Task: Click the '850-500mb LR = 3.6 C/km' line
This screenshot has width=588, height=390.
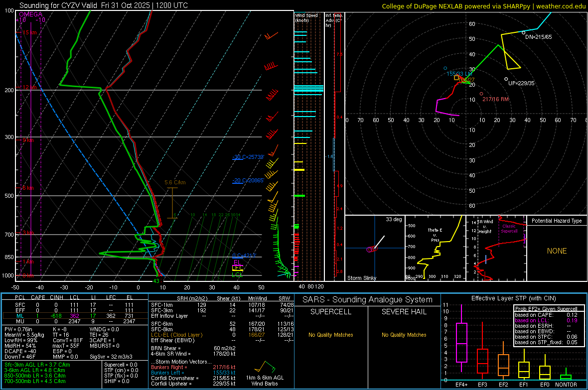Action: click(x=35, y=376)
